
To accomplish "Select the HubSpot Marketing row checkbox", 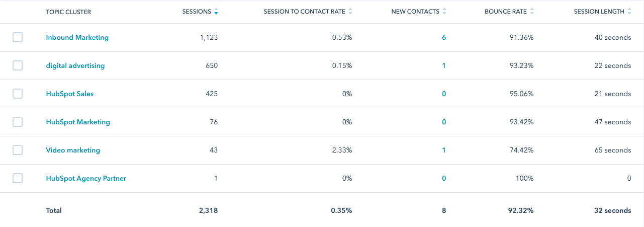I will (18, 122).
